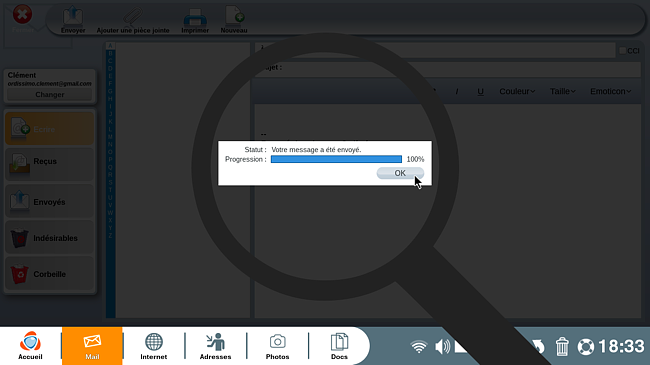Check the Wi-Fi status icon

tap(419, 346)
